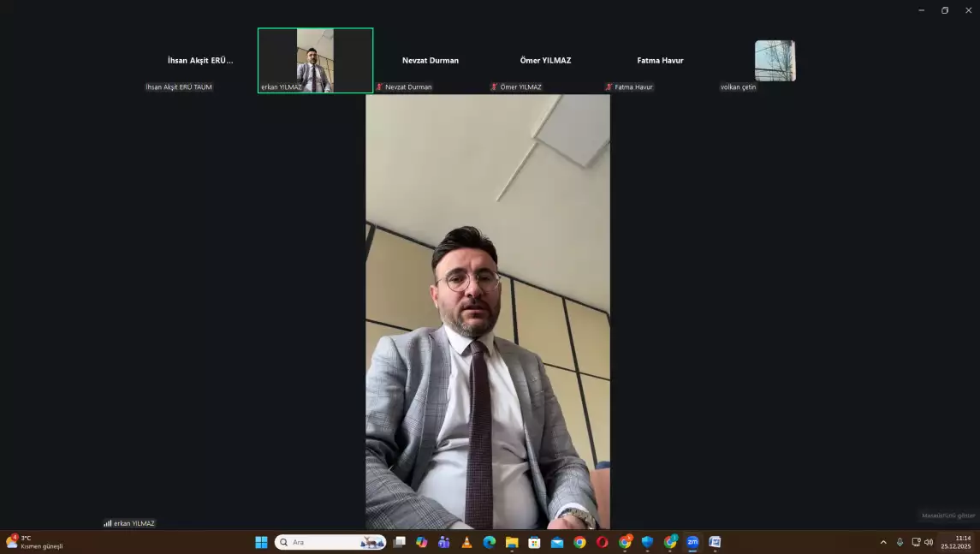Screen dimensions: 980x554
Task: Open the Mail app in taskbar
Action: tap(557, 542)
